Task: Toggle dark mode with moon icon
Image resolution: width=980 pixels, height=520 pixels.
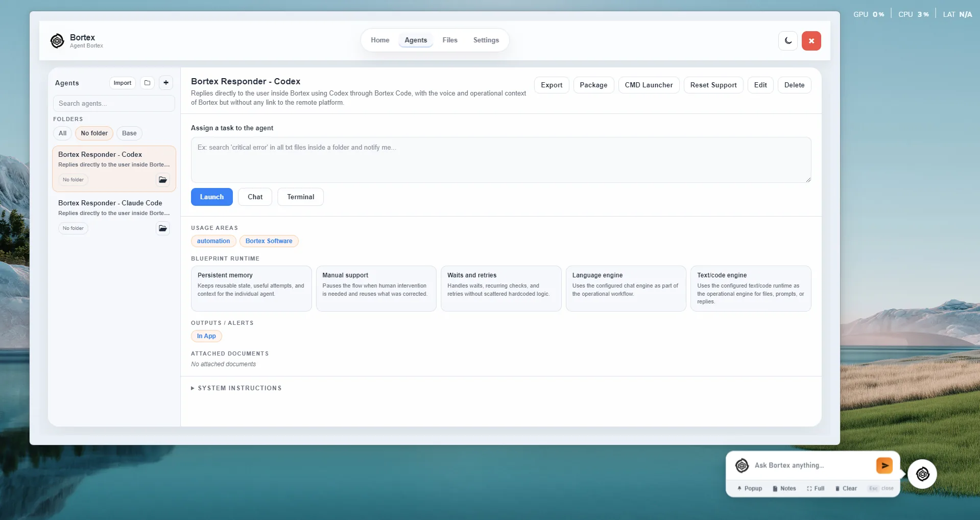Action: (788, 41)
